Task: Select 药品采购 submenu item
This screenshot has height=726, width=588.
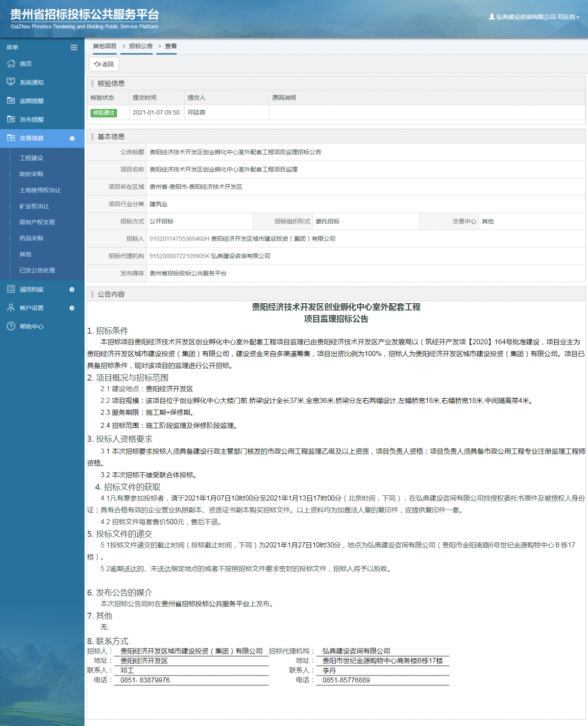Action: [x=31, y=238]
